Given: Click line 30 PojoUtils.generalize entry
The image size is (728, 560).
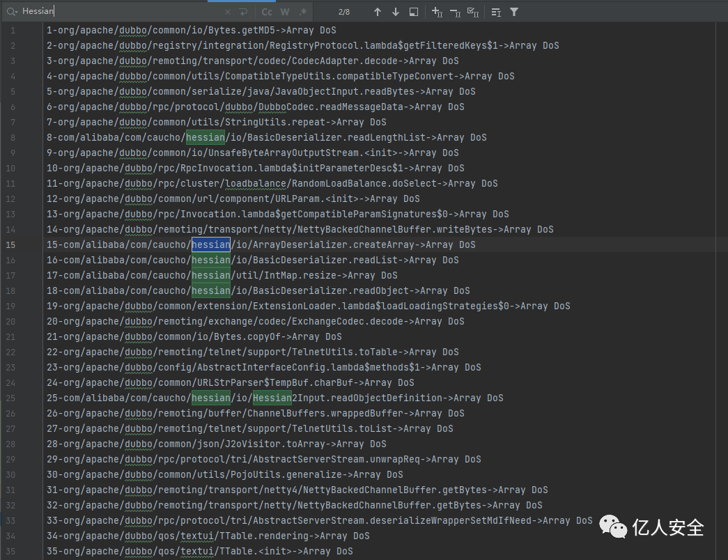Looking at the screenshot, I should coord(225,474).
